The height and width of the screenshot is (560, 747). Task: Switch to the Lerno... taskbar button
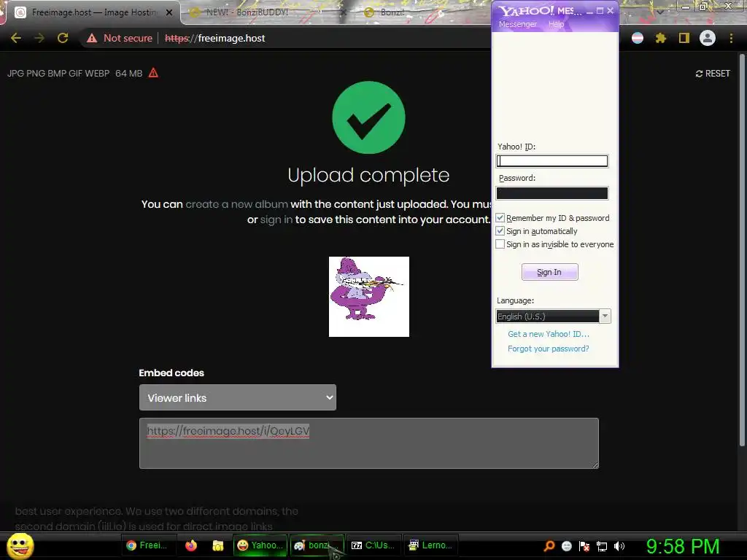coord(430,545)
